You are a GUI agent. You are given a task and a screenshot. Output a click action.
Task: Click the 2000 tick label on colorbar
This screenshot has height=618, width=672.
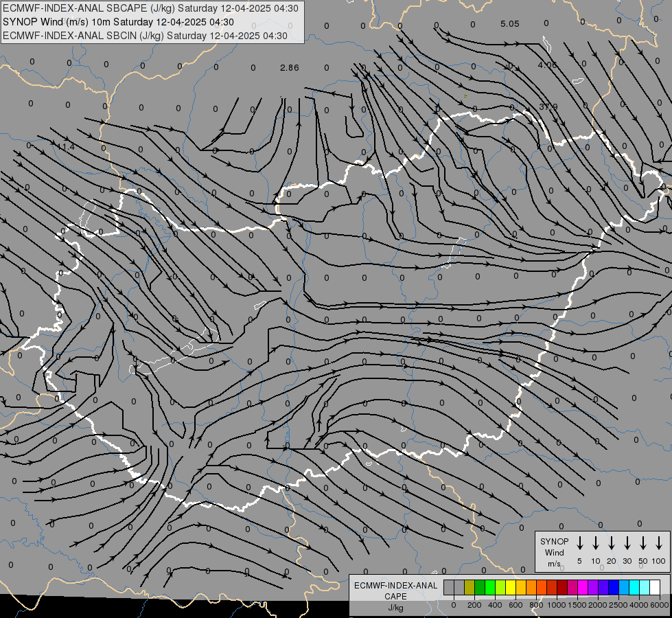coord(598,605)
